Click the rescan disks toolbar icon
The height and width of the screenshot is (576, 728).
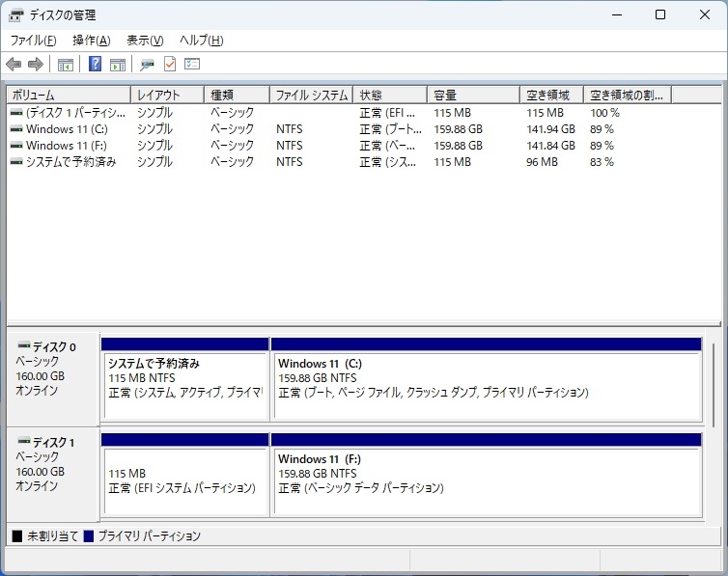click(147, 65)
